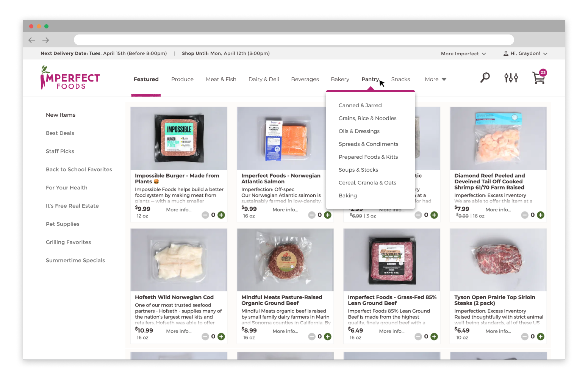
Task: Add one of the $6.99 3 oz item
Action: point(434,215)
